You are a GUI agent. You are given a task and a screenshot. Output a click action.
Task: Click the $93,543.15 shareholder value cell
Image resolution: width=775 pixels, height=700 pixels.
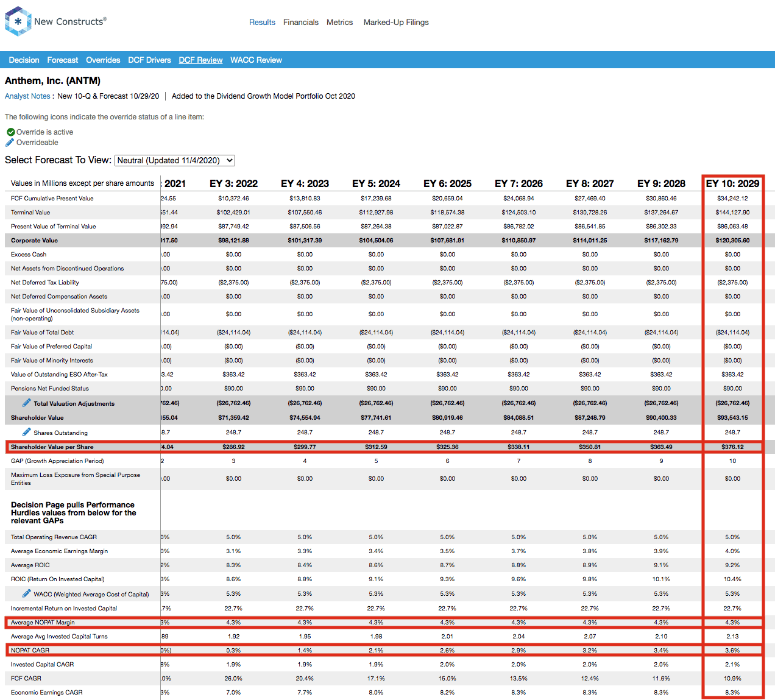[732, 418]
